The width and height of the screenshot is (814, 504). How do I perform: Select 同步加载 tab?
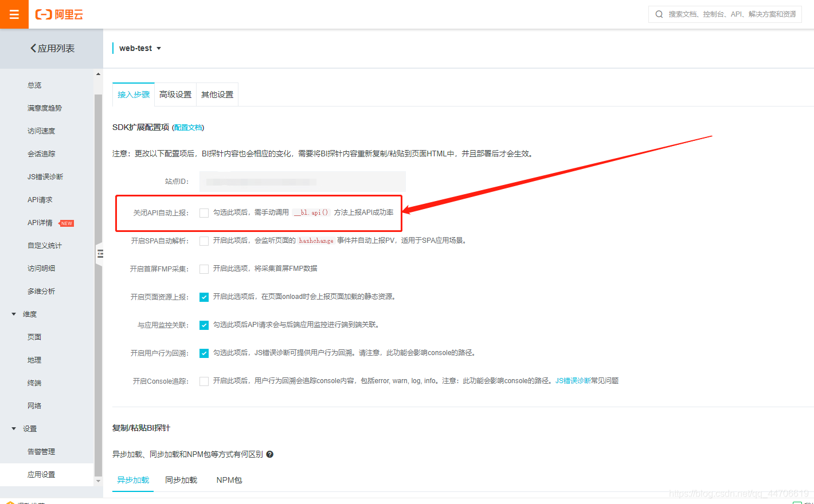click(x=181, y=480)
